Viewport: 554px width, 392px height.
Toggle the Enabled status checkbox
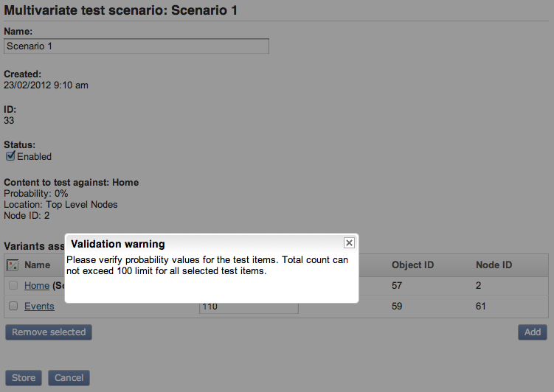(10, 156)
